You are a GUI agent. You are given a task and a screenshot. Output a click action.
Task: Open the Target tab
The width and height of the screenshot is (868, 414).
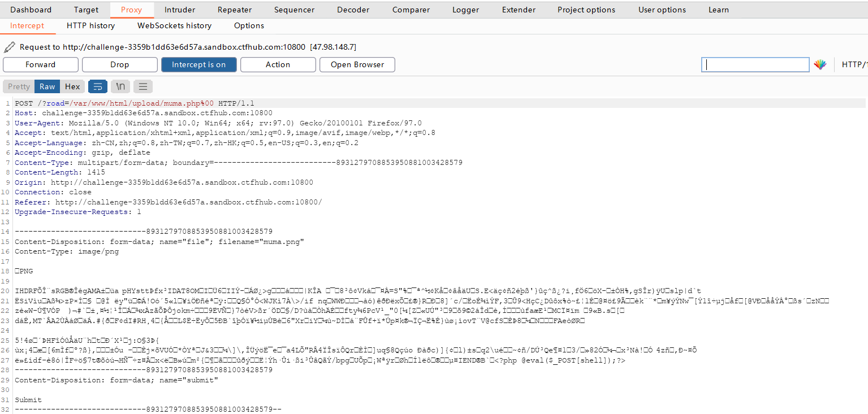pos(86,10)
